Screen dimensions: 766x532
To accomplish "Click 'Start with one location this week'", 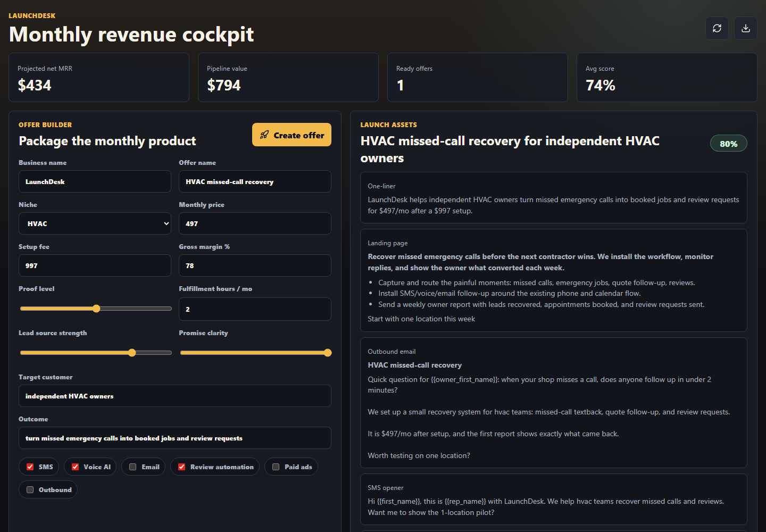I will [x=421, y=319].
